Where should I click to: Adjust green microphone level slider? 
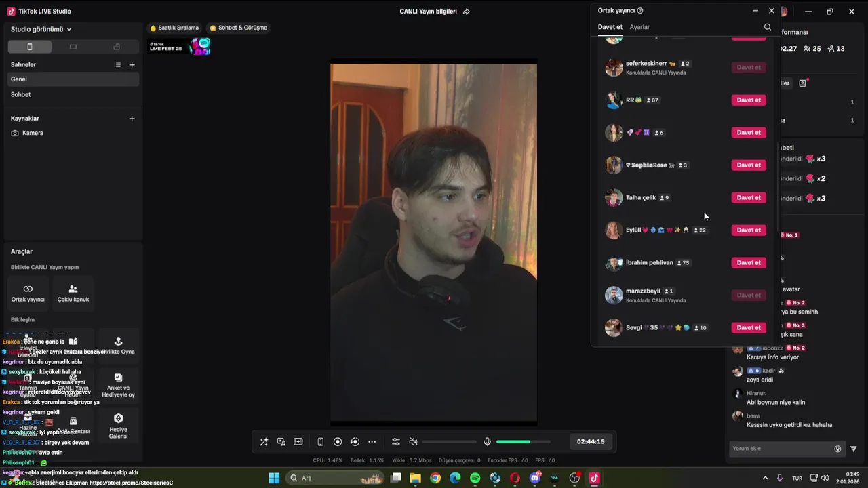[523, 442]
